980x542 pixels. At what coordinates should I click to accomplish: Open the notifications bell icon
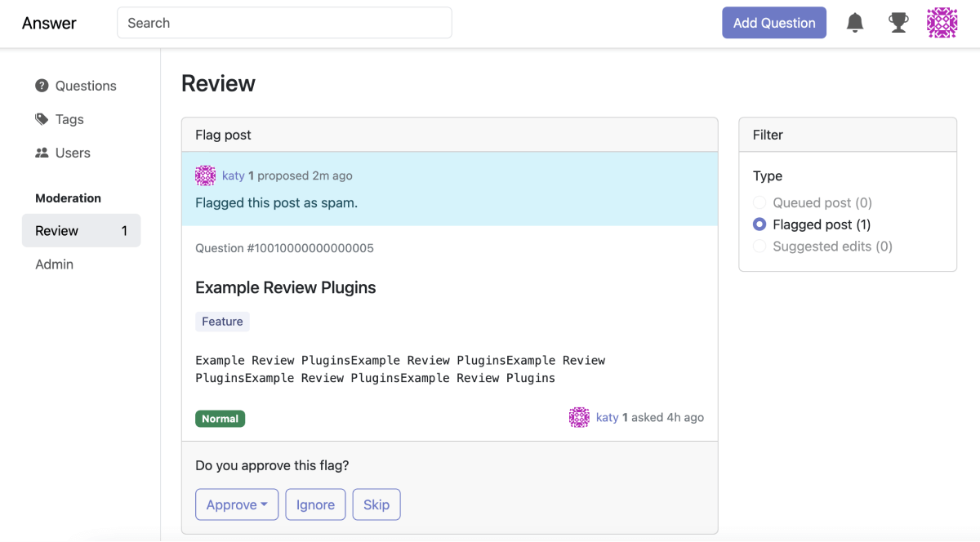[x=855, y=23]
